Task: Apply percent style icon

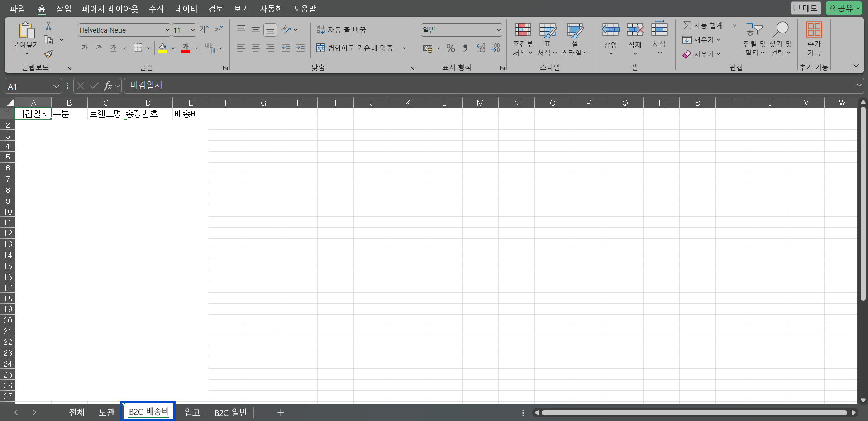Action: [x=451, y=48]
